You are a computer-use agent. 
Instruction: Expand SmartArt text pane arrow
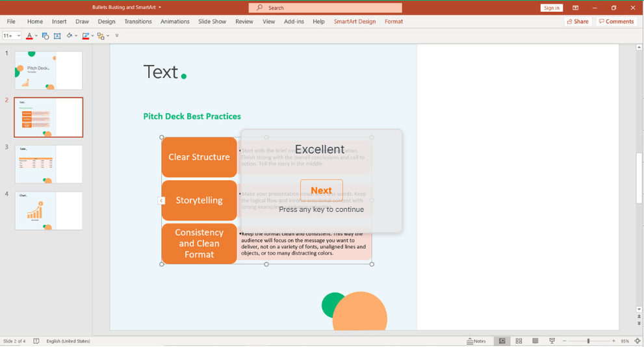point(161,200)
